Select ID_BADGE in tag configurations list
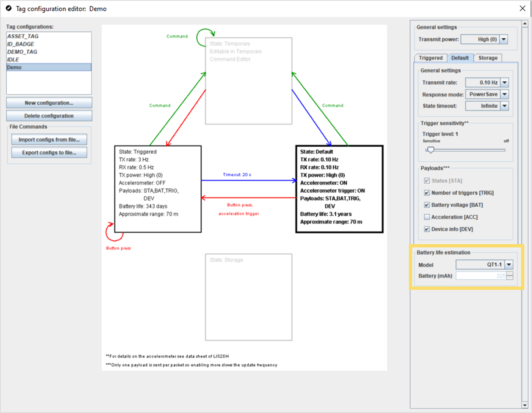Image resolution: width=532 pixels, height=413 pixels. pyautogui.click(x=21, y=44)
